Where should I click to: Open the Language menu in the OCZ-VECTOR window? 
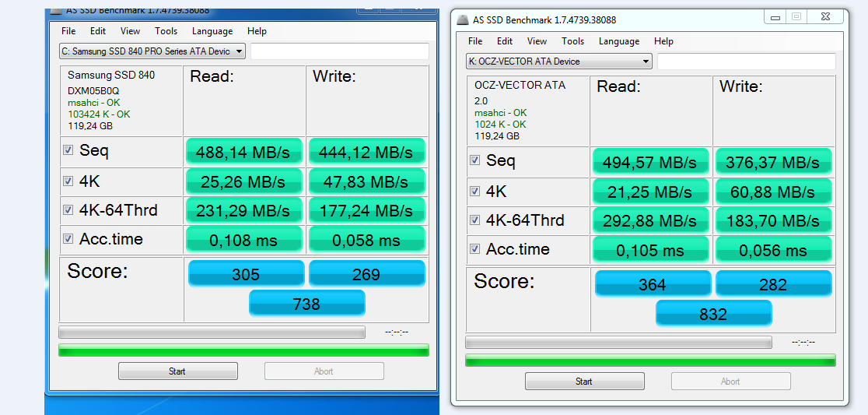[x=619, y=41]
